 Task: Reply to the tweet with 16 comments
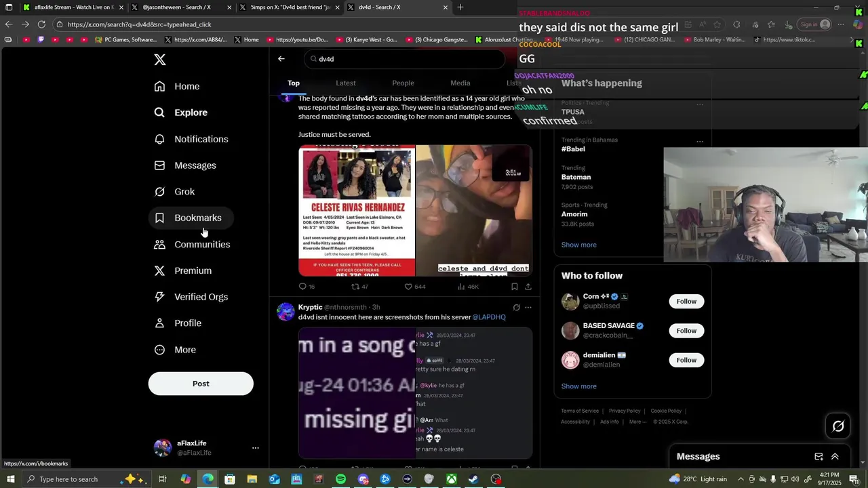[307, 287]
